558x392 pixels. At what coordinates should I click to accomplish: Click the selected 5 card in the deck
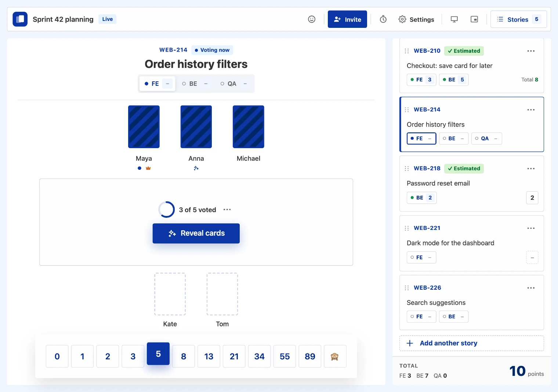158,353
